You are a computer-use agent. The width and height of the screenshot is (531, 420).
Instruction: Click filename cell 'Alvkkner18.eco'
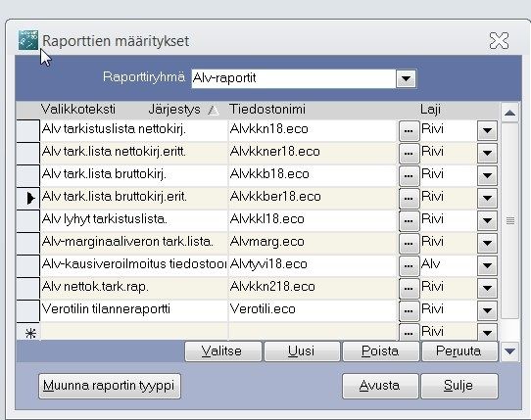pyautogui.click(x=314, y=153)
